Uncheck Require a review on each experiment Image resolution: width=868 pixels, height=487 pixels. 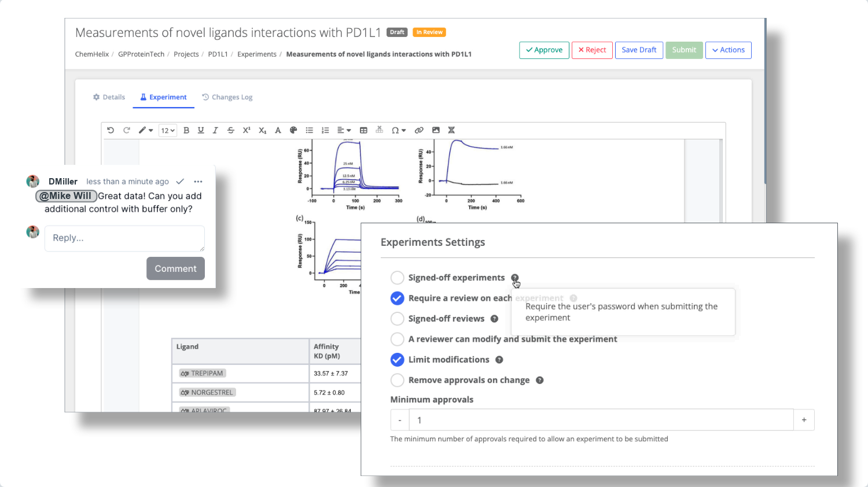tap(397, 298)
